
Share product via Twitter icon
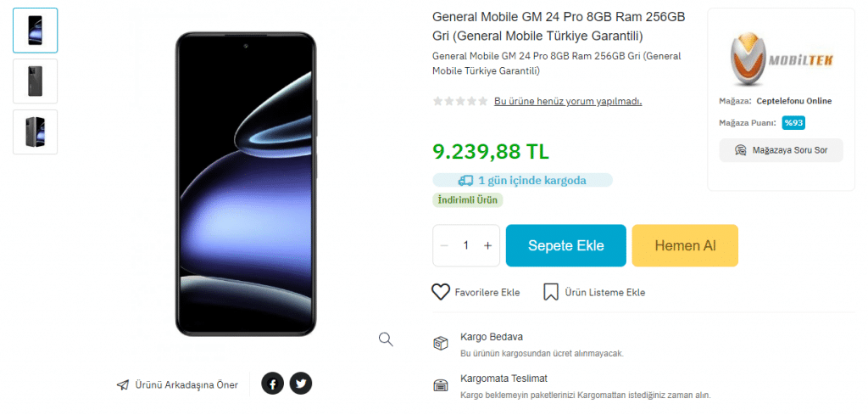(x=301, y=384)
